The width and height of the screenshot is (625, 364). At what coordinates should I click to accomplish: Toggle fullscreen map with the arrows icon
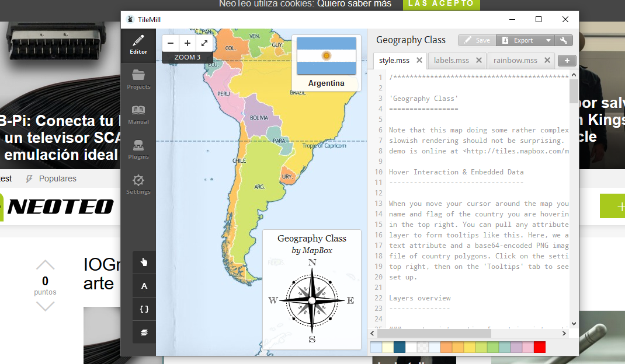[204, 43]
